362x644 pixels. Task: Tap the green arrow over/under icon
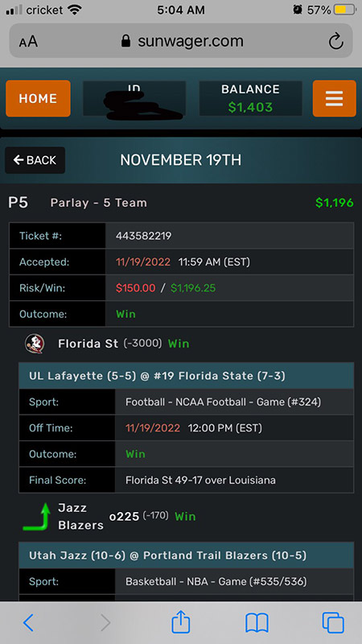pos(37,517)
